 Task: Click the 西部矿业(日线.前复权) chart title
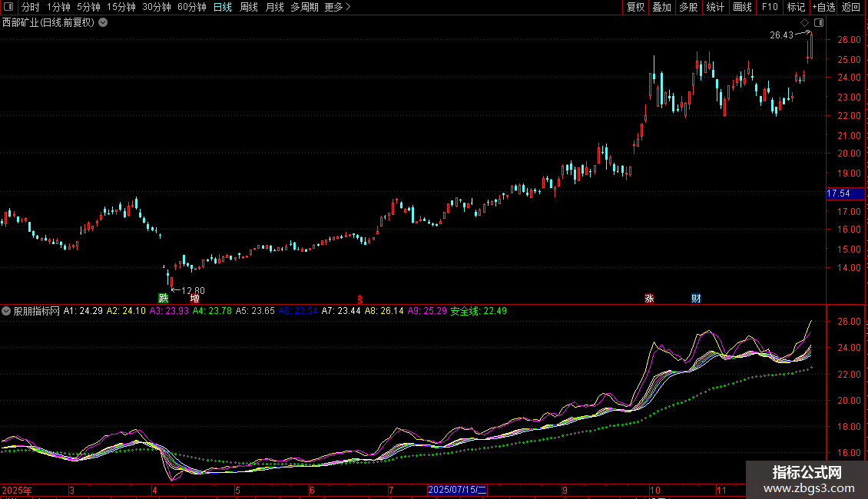tap(48, 23)
